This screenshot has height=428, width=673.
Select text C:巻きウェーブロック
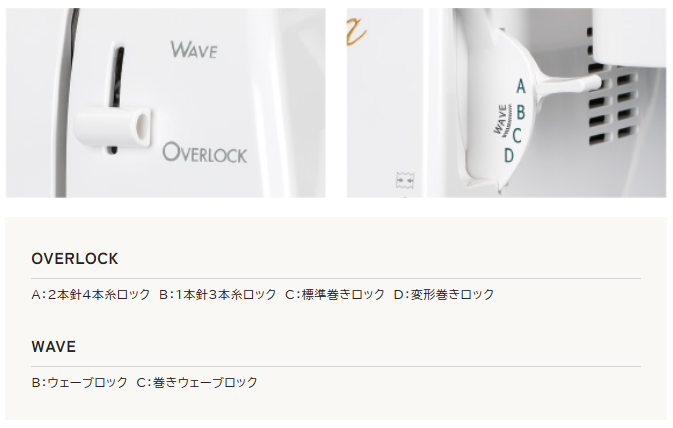click(197, 382)
